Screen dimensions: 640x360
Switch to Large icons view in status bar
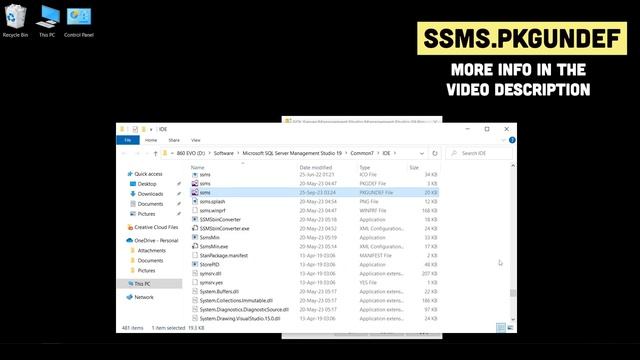[510, 327]
